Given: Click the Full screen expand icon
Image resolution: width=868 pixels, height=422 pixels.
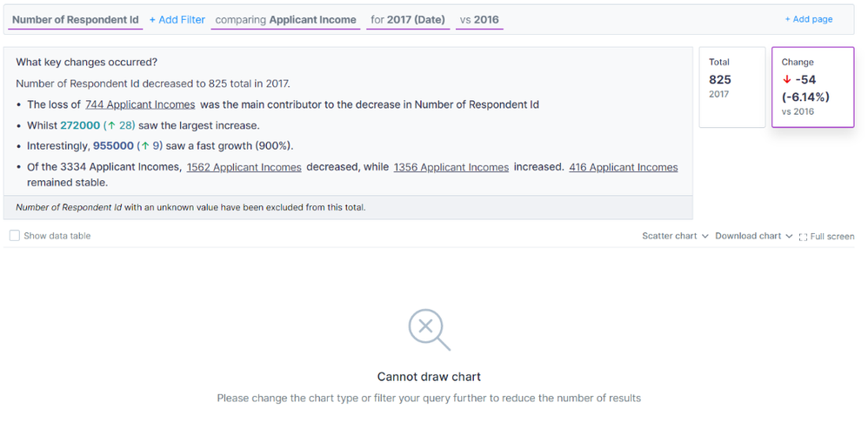Looking at the screenshot, I should (x=803, y=237).
